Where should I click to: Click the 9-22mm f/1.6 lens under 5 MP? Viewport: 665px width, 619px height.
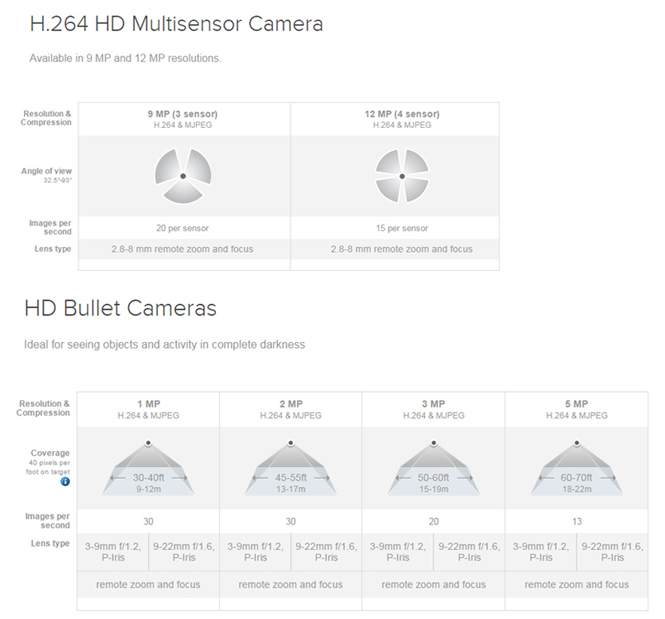tap(612, 551)
